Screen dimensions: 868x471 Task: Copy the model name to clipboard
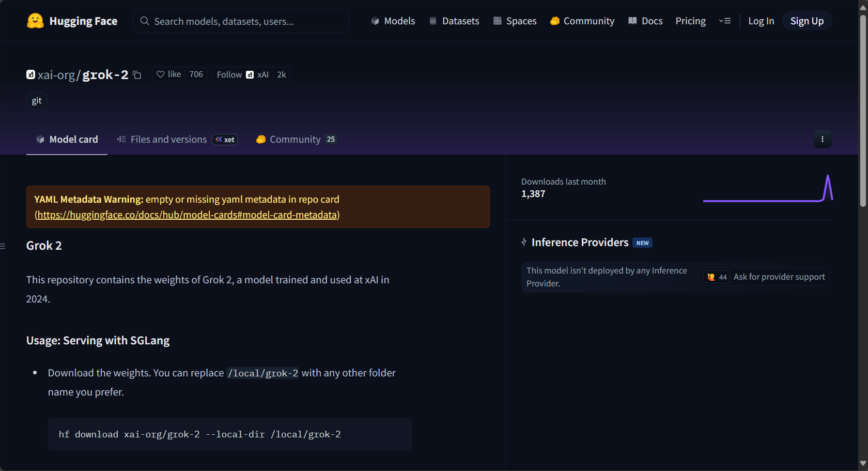click(x=137, y=75)
